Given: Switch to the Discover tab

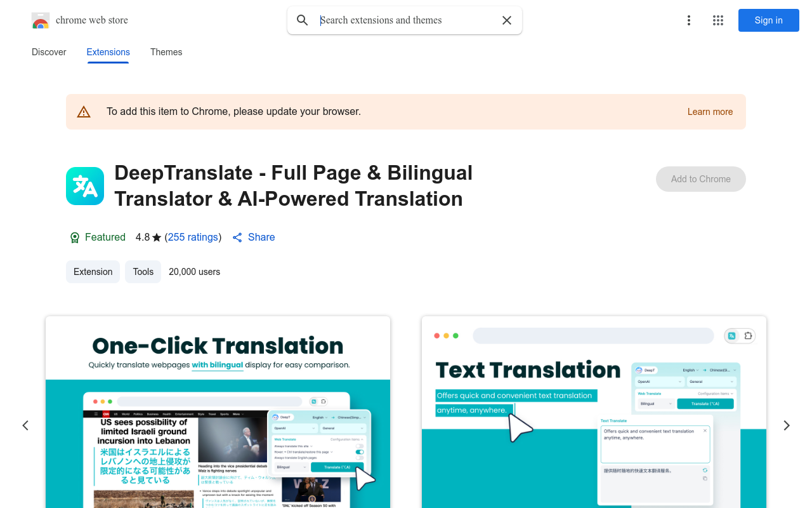Looking at the screenshot, I should pos(49,52).
